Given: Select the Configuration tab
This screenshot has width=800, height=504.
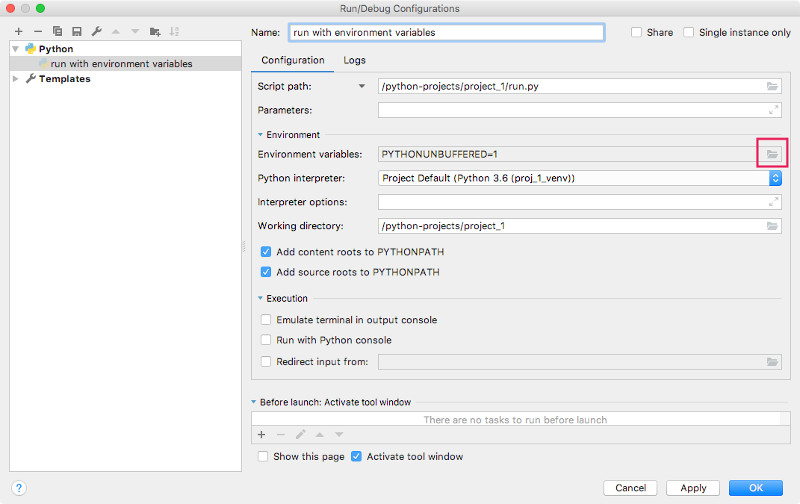Looking at the screenshot, I should click(x=292, y=60).
